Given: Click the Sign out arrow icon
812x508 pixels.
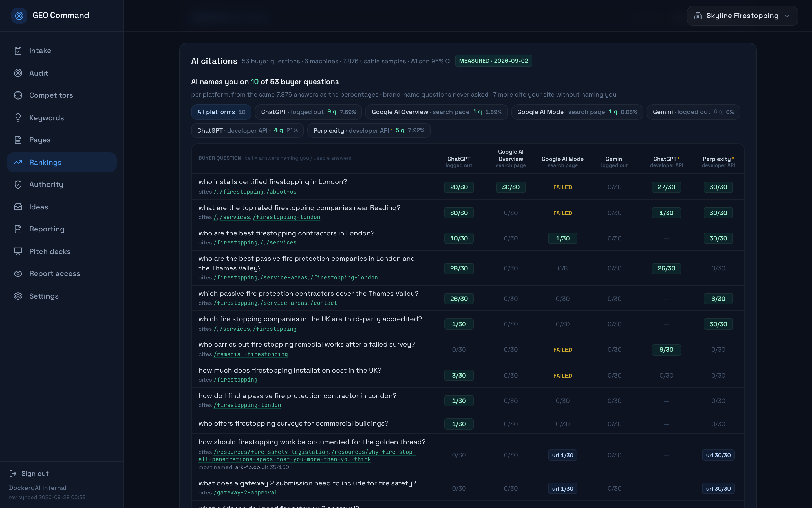Looking at the screenshot, I should click(x=13, y=473).
